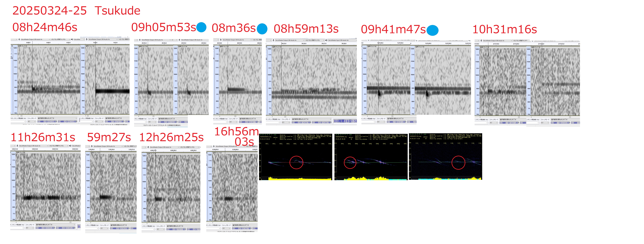Viewport: 644px width, 244px height.
Task: Click microphone icon in 59m27s panel
Action: click(x=92, y=146)
